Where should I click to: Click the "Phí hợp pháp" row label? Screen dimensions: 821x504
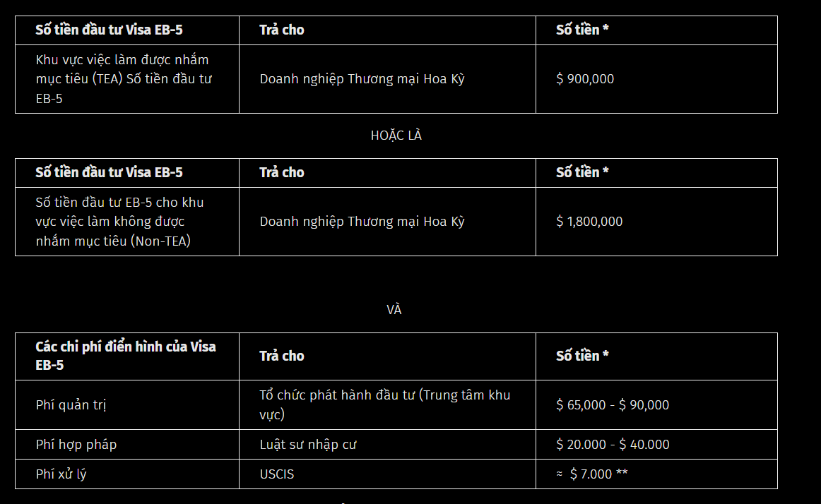point(76,445)
